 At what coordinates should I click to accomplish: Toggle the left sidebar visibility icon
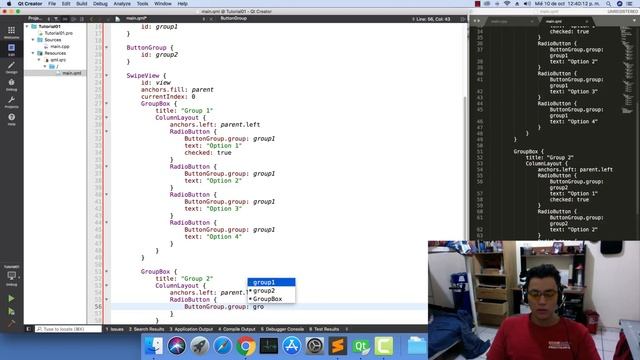[x=28, y=329]
